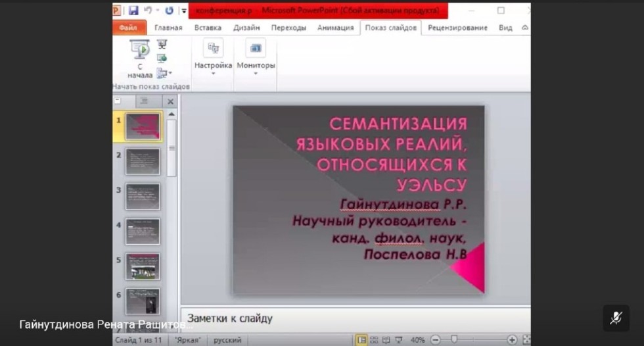The width and height of the screenshot is (644, 346).
Task: Click the language indicator русский
Action: pyautogui.click(x=227, y=340)
